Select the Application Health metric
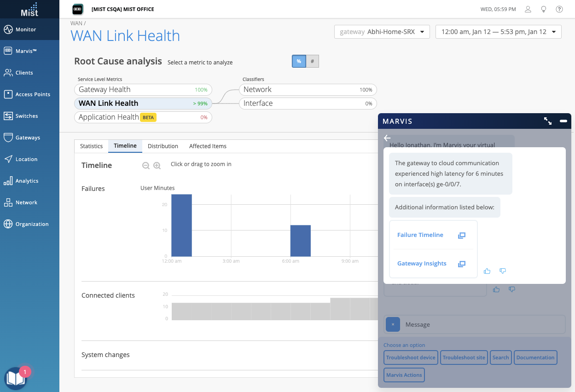Screen dimensions: 575x392 (x=143, y=117)
